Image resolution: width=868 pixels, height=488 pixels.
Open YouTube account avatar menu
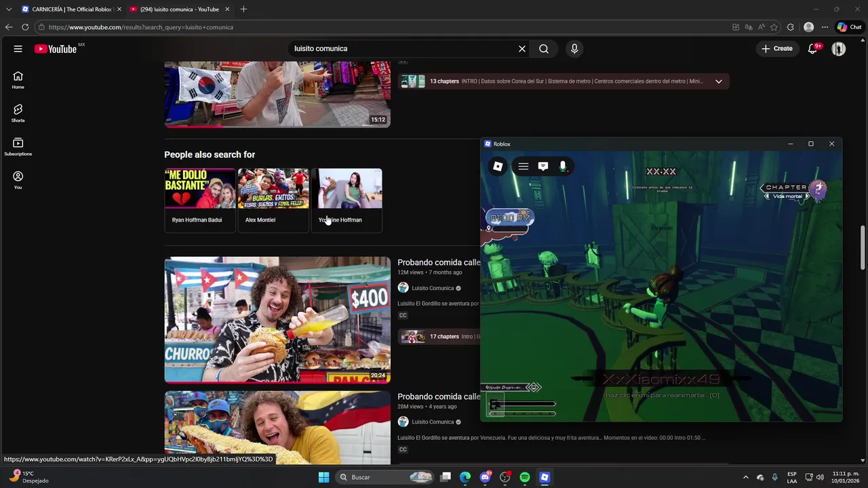(839, 49)
